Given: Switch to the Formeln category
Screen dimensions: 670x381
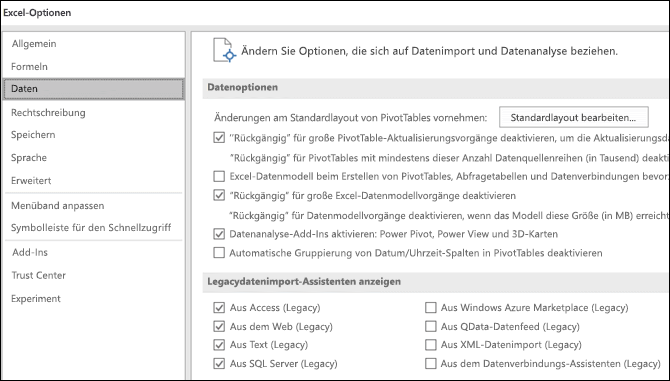Looking at the screenshot, I should click(x=29, y=67).
